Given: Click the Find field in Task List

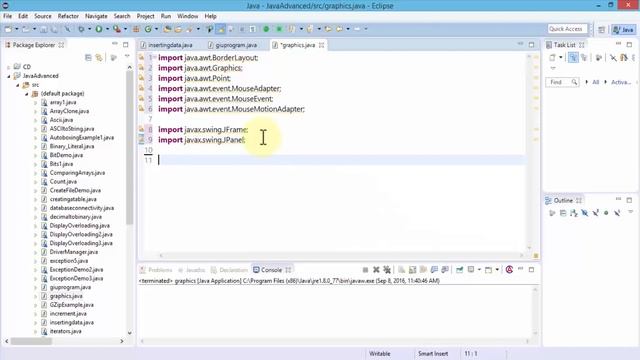Looking at the screenshot, I should [562, 82].
